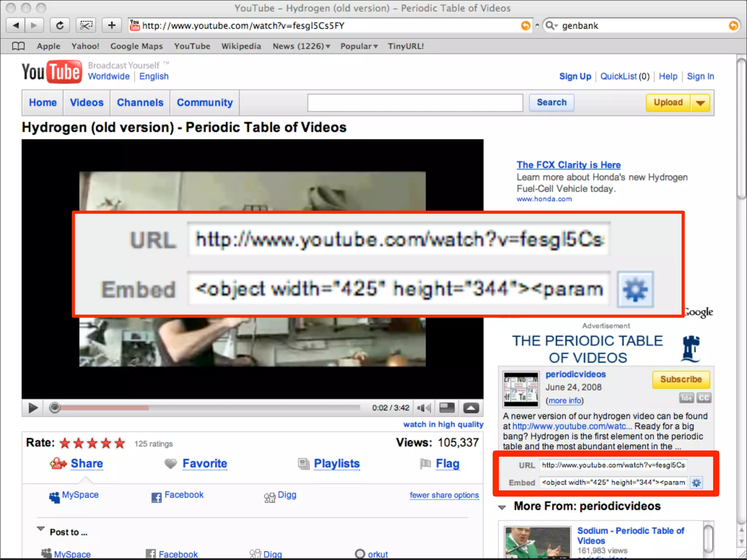Image resolution: width=747 pixels, height=560 pixels.
Task: Switch to the Videos tab
Action: pyautogui.click(x=86, y=103)
